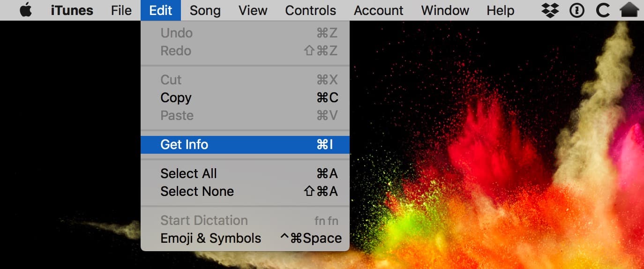The height and width of the screenshot is (269, 644).
Task: Choose Select All menu entry
Action: coord(188,173)
